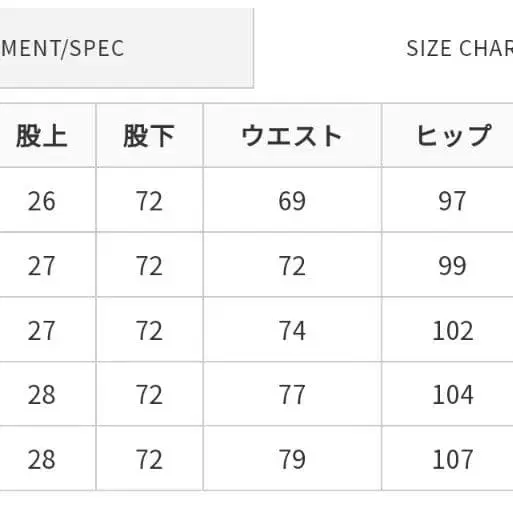Click the waist value 74 cell

click(292, 330)
